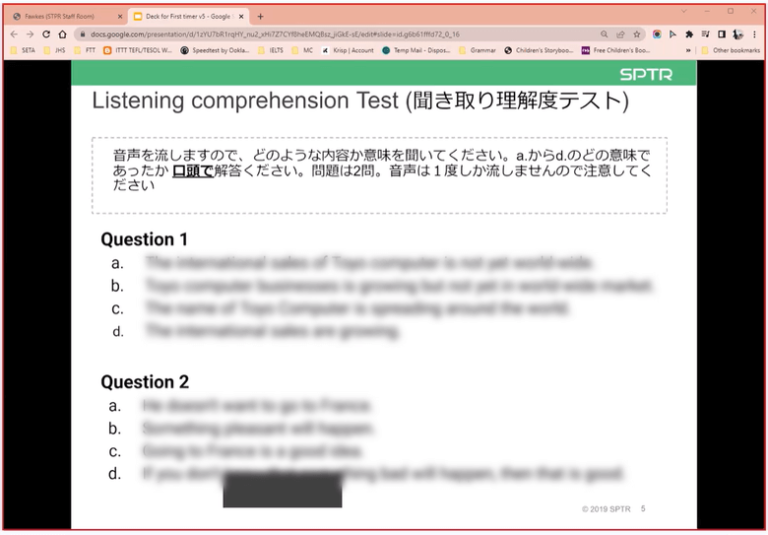Open Temp Mail bookmark
The height and width of the screenshot is (535, 768).
(416, 50)
